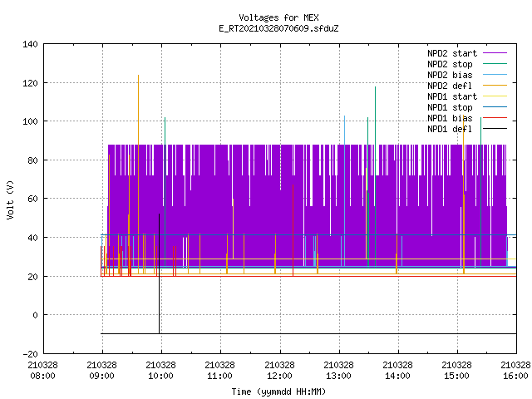The height and width of the screenshot is (399, 532).
Task: Click the y-axis tick label -20
Action: tap(30, 354)
